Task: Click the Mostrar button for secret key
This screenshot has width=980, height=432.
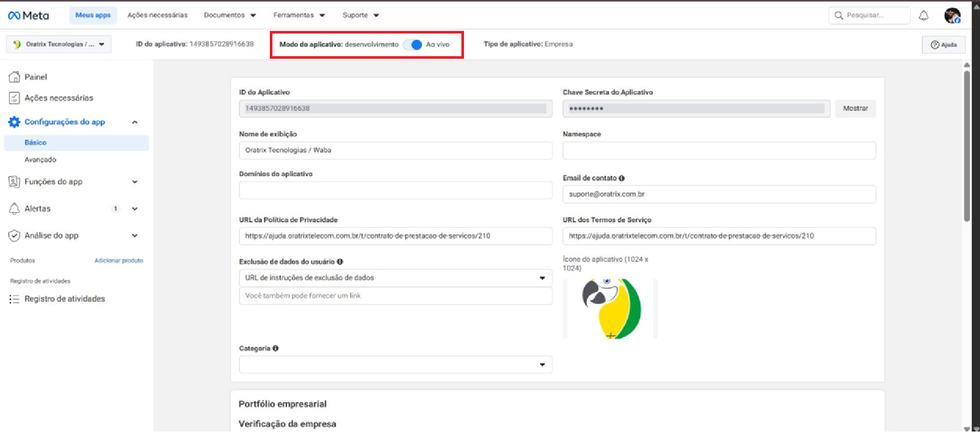Action: point(855,109)
